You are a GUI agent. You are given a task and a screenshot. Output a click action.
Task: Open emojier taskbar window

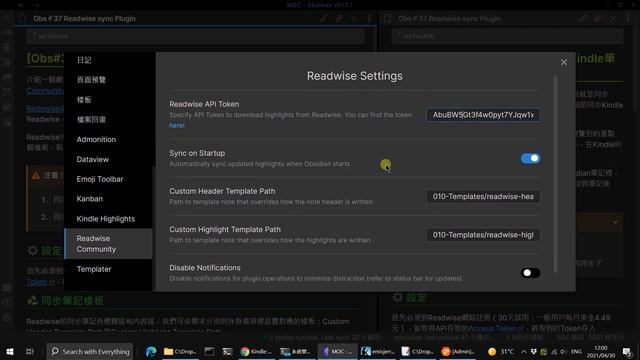coord(378,351)
